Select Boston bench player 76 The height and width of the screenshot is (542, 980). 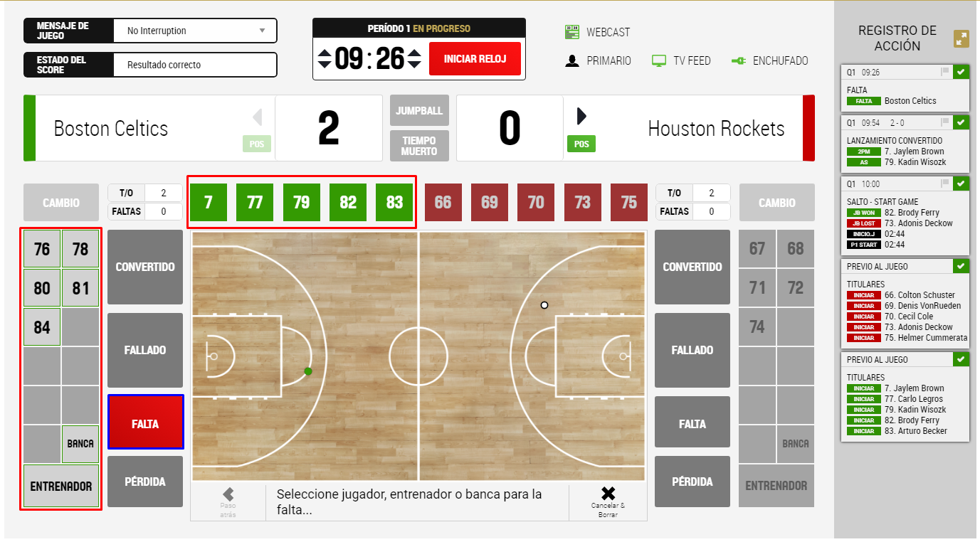click(42, 249)
